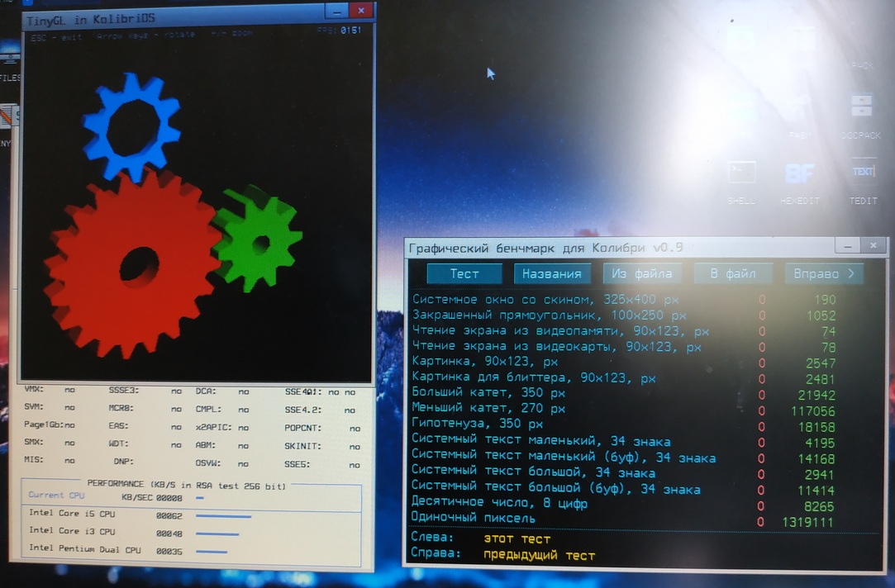Open the TEDIT text editor icon
Viewport: 895px width, 588px height.
click(863, 174)
